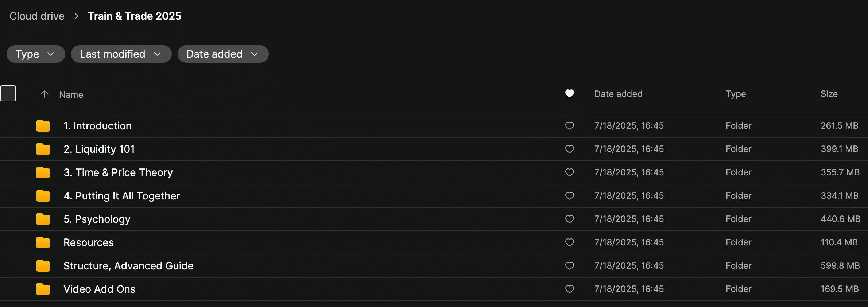Toggle the heart for Structure, Advanced Guide
Image resolution: width=868 pixels, height=307 pixels.
click(x=569, y=266)
